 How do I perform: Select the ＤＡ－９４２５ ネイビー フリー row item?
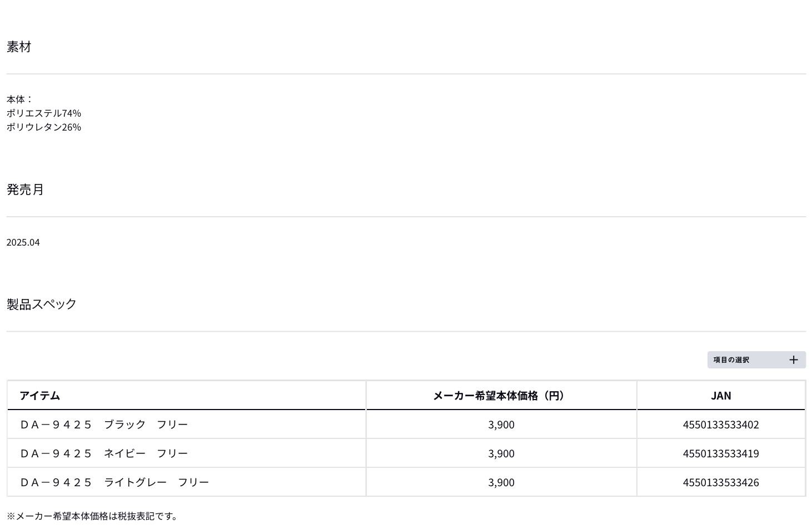104,453
